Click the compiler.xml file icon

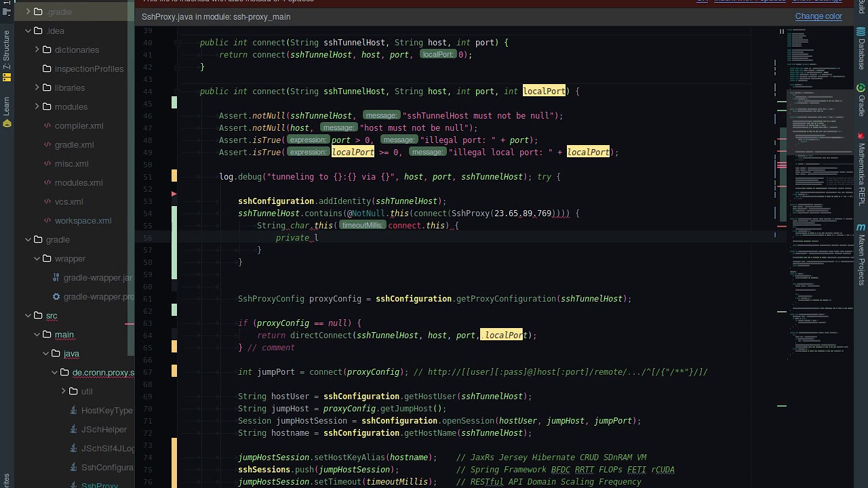47,125
